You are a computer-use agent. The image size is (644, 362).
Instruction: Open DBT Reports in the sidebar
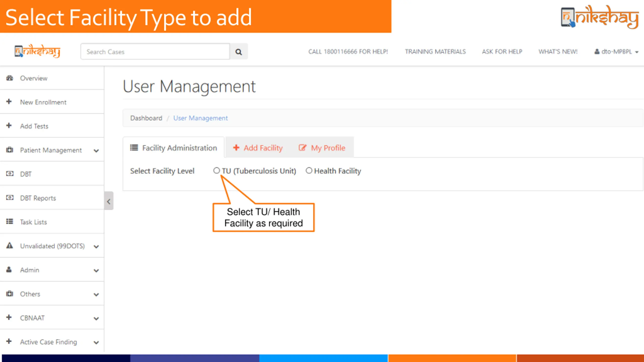52,198
